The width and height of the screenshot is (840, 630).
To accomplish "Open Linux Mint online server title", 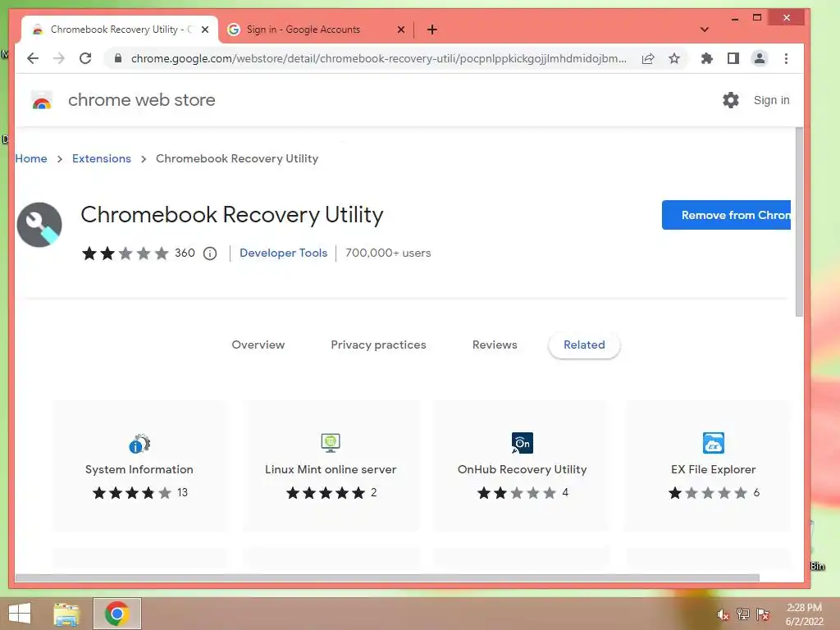I will click(331, 469).
